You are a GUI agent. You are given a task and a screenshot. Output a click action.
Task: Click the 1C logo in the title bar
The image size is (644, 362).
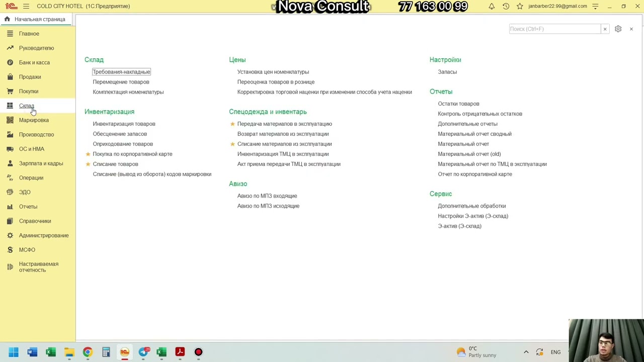(11, 6)
